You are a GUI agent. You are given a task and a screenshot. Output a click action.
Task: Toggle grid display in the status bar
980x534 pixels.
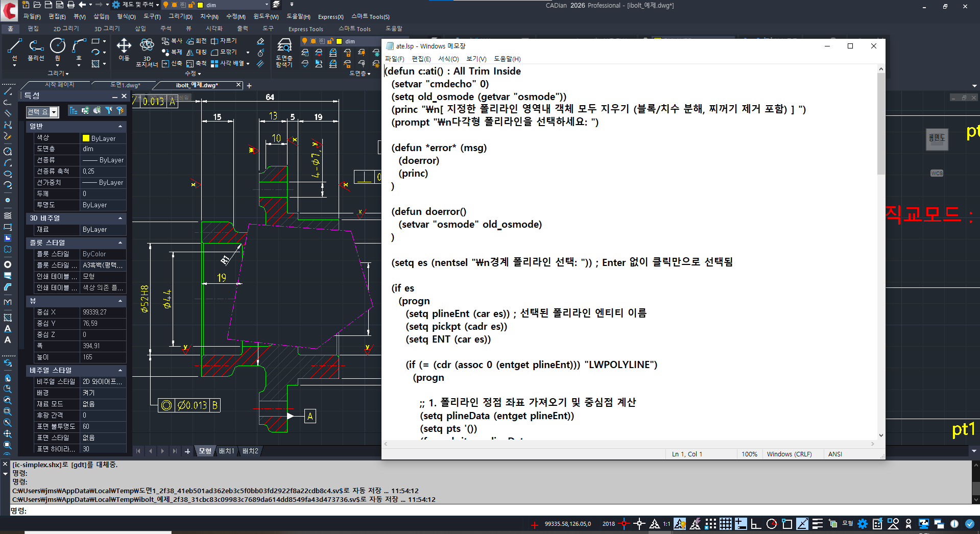(726, 524)
